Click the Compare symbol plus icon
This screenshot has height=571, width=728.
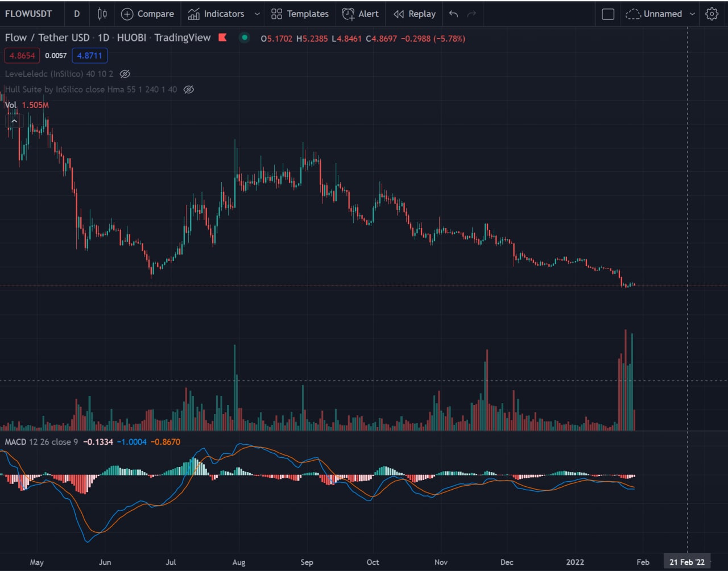(127, 14)
